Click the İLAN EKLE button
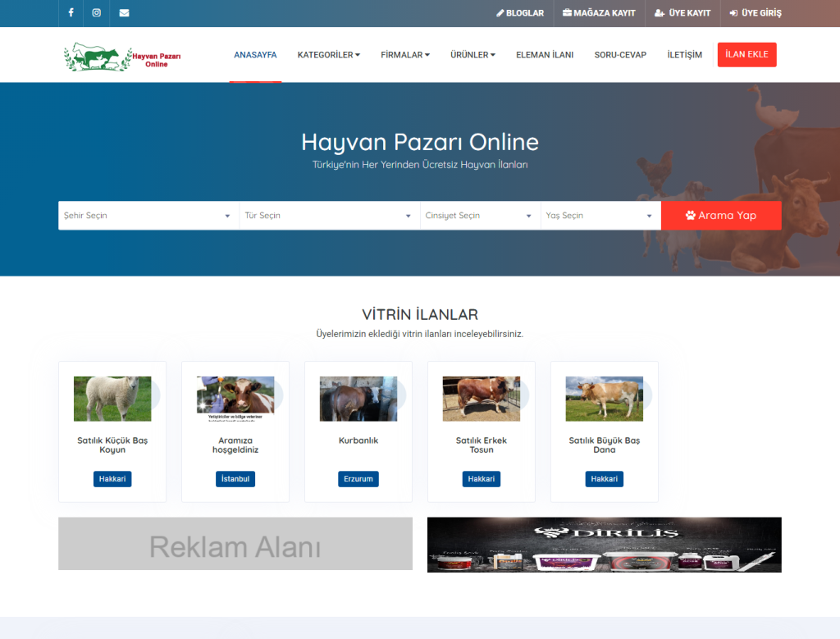 (x=746, y=54)
